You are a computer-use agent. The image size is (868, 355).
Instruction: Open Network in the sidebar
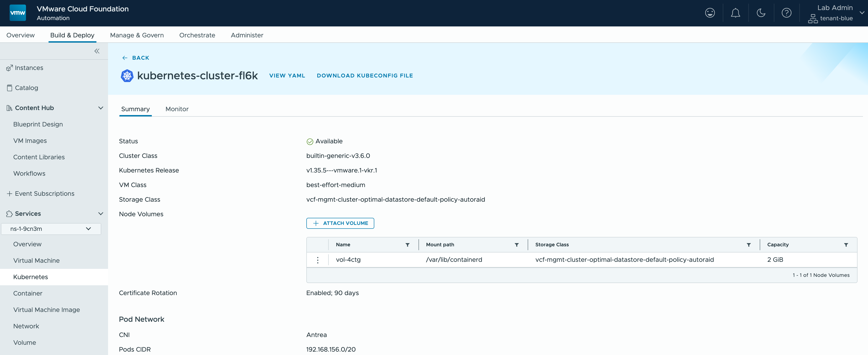point(26,326)
